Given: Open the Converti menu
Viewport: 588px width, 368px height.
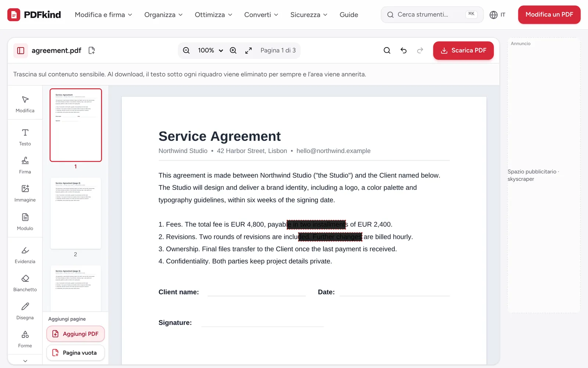Looking at the screenshot, I should tap(261, 15).
